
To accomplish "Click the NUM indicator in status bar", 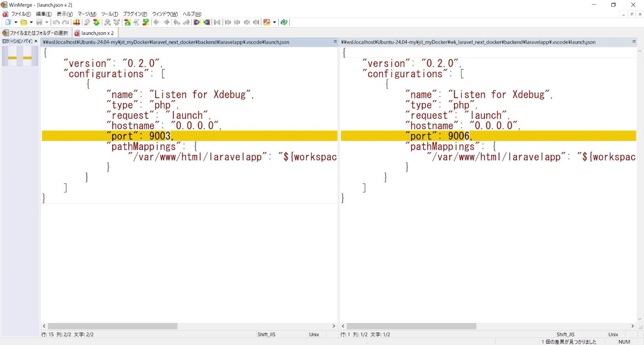I will tap(624, 342).
